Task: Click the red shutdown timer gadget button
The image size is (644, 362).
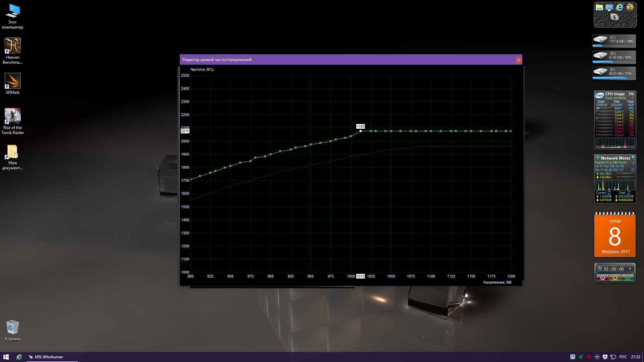Action: [x=603, y=278]
